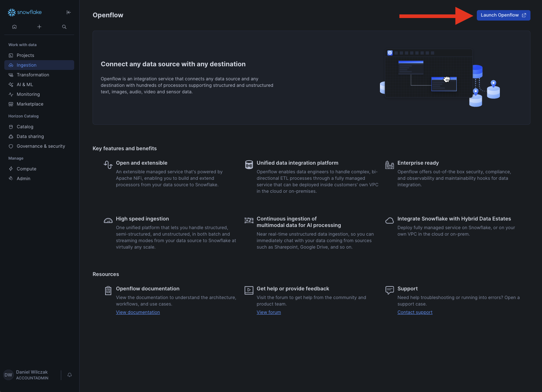
Task: Open search with the magnifier icon
Action: pyautogui.click(x=64, y=27)
